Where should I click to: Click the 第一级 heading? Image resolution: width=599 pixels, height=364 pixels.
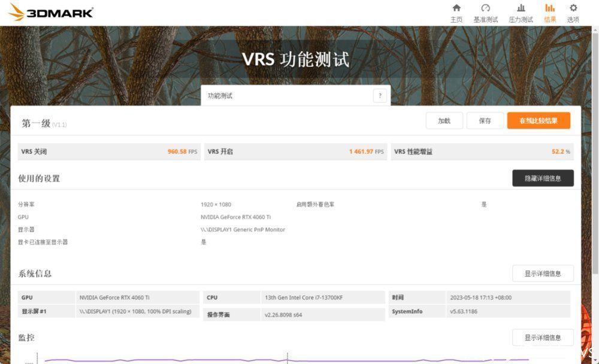coord(36,123)
